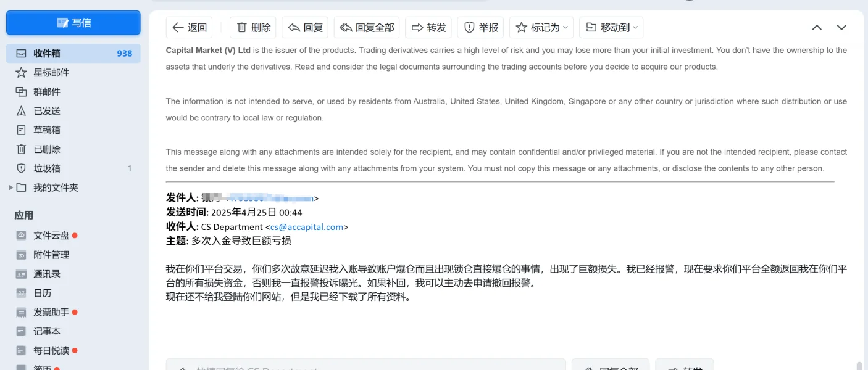
Task: Open the 标记为 dropdown
Action: [541, 27]
